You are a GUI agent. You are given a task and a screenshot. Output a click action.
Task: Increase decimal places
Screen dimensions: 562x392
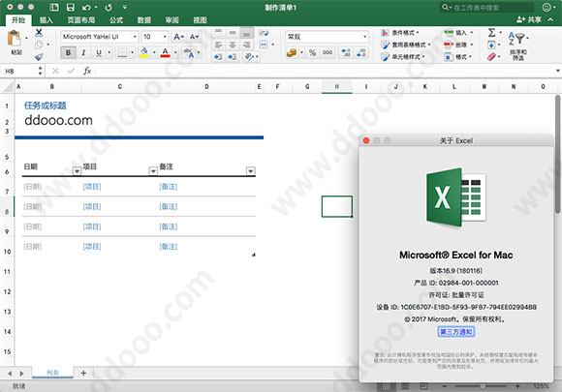pyautogui.click(x=346, y=53)
